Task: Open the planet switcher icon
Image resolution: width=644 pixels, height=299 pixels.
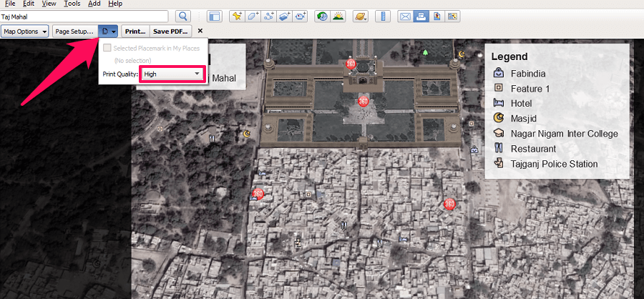Action: pyautogui.click(x=361, y=16)
